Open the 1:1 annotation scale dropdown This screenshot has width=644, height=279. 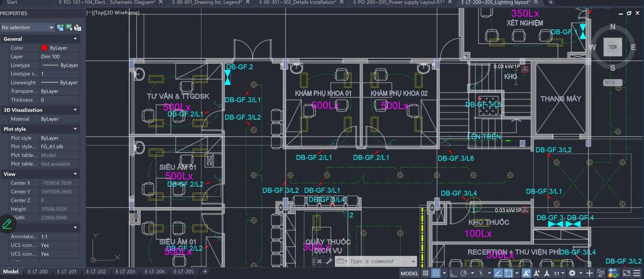coord(559,273)
